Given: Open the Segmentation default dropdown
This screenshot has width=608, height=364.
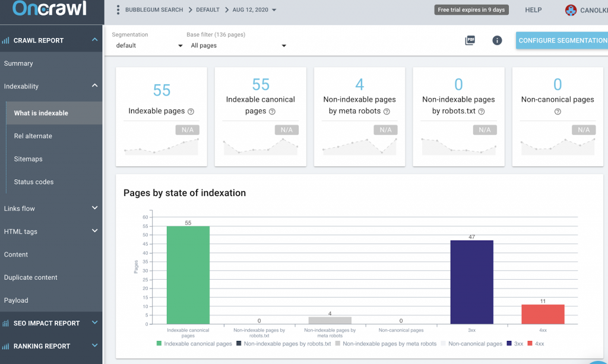Looking at the screenshot, I should [x=147, y=46].
